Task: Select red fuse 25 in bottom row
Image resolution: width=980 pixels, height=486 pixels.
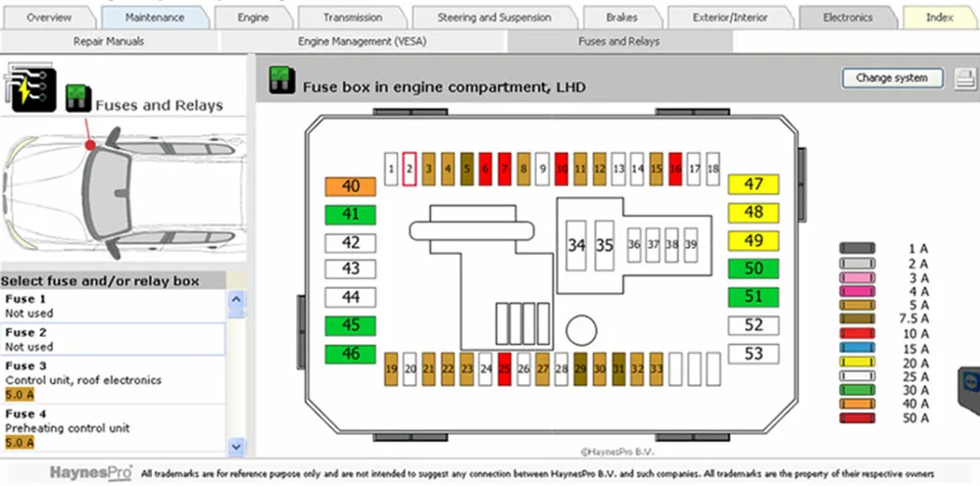Action: [x=505, y=369]
